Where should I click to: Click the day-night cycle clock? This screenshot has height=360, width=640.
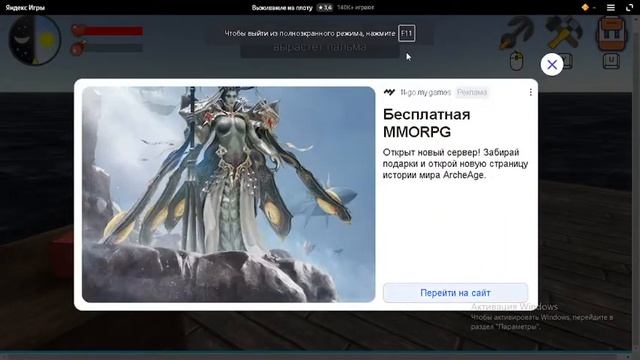point(35,40)
